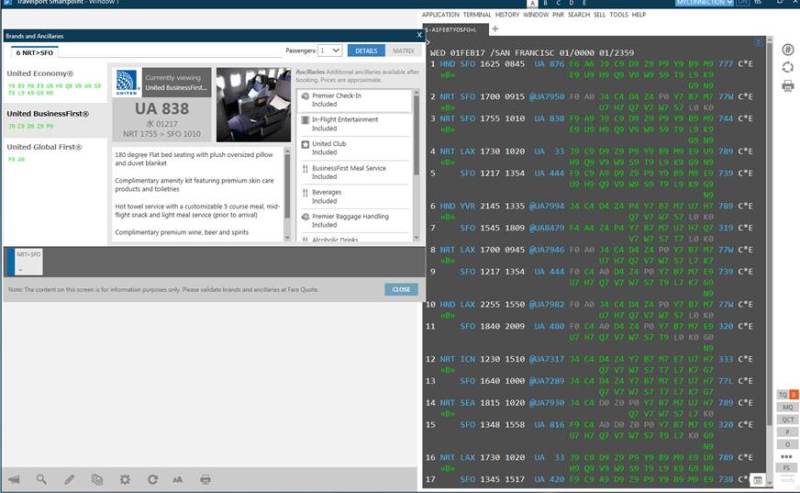Click the Premier Check-In ancillary icon
The height and width of the screenshot is (493, 800).
tap(305, 96)
